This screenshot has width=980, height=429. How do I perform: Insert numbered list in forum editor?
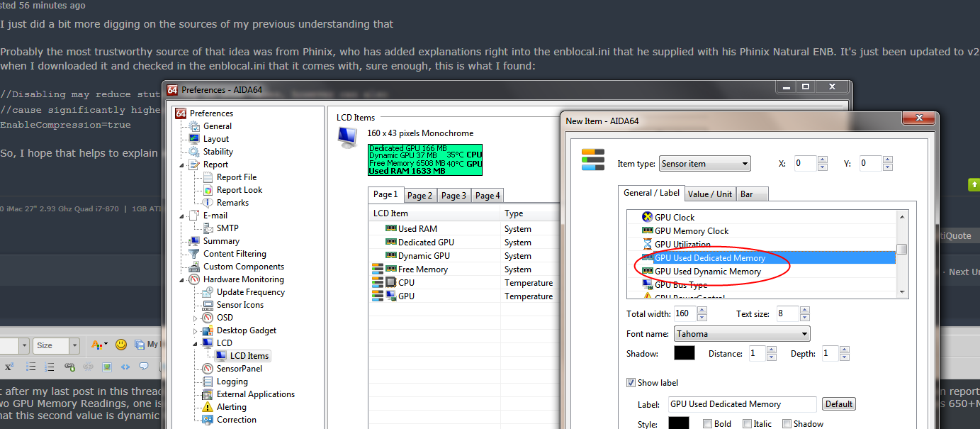pos(50,367)
